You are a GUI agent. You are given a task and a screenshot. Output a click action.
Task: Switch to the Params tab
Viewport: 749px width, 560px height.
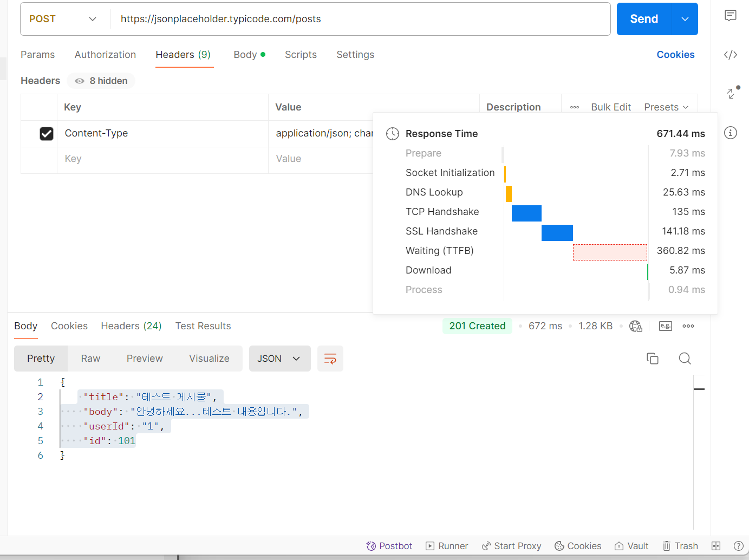(x=38, y=55)
